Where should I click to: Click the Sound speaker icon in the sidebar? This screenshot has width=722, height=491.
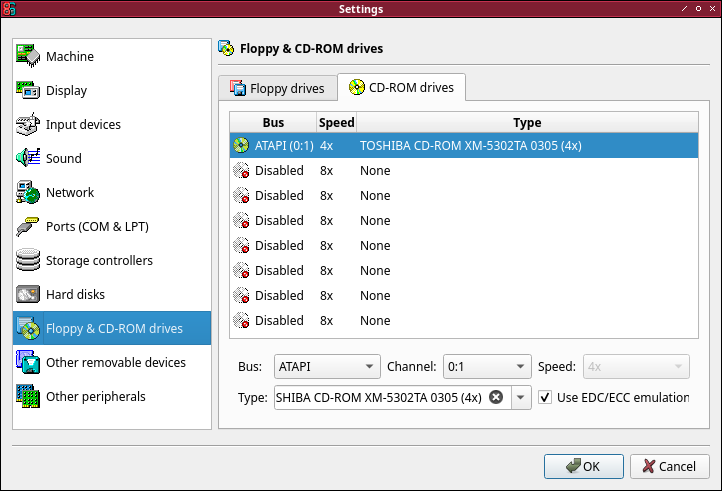tap(28, 158)
